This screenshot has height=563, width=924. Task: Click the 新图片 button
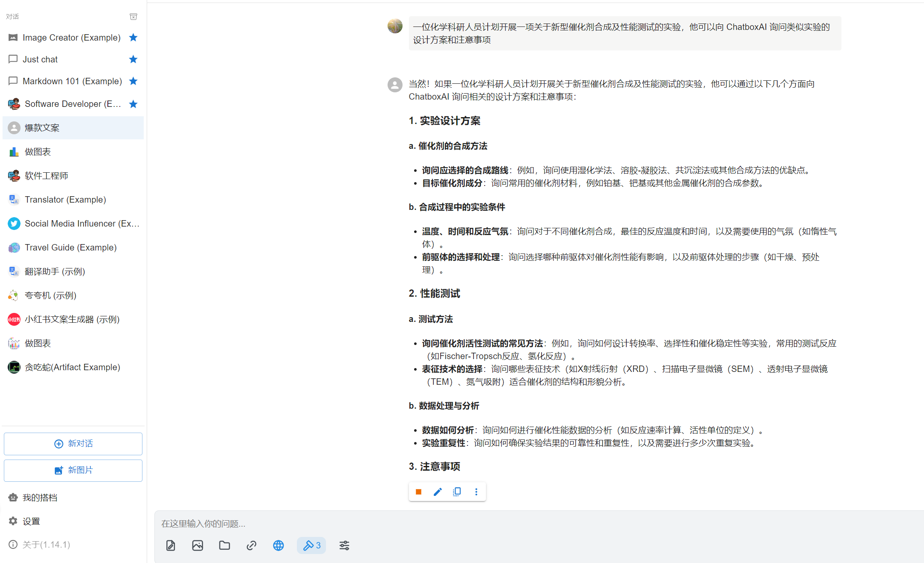[73, 470]
